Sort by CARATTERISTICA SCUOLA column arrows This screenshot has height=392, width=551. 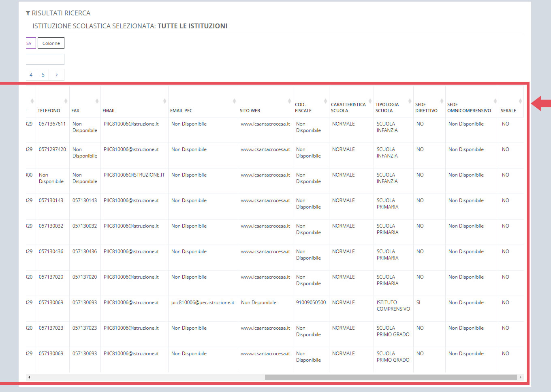point(370,101)
